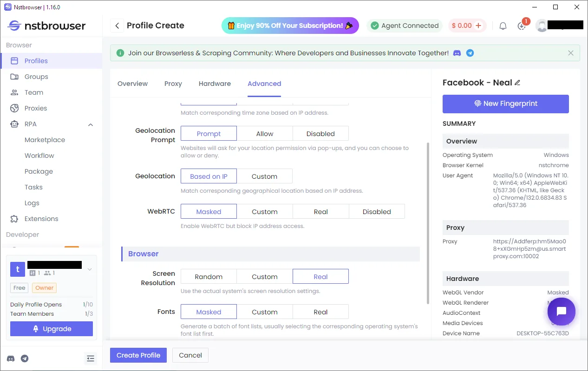
Task: Open Telegram icon in the community banner
Action: [470, 53]
